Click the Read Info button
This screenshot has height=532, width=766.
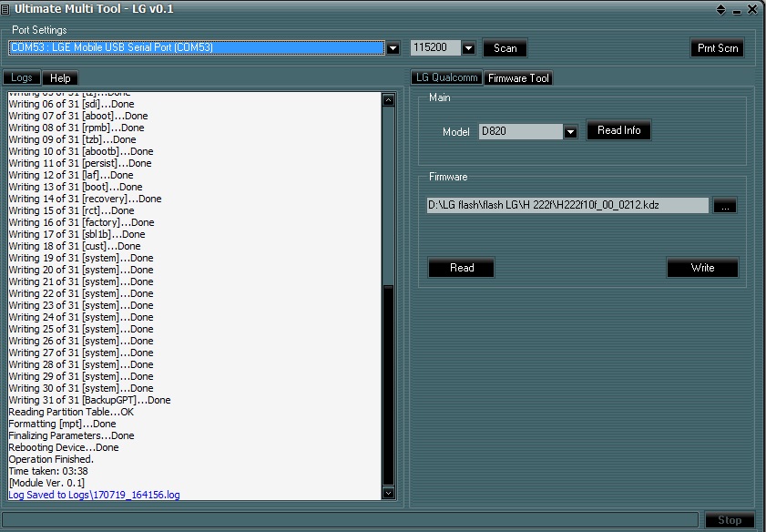(x=619, y=130)
